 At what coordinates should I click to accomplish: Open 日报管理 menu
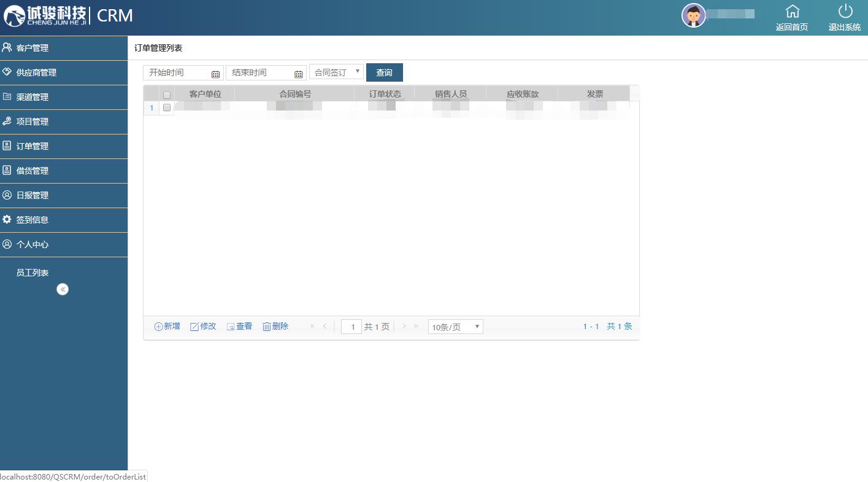tap(64, 195)
